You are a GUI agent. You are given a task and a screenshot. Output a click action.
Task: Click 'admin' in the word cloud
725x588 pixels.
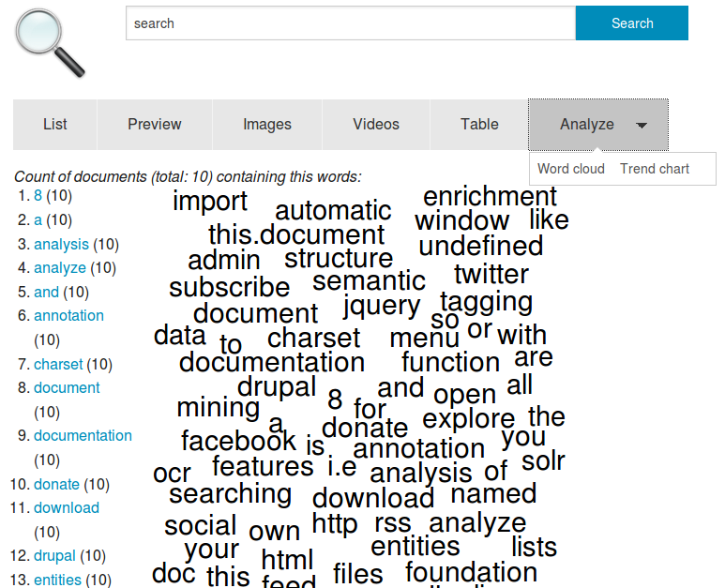click(x=224, y=260)
